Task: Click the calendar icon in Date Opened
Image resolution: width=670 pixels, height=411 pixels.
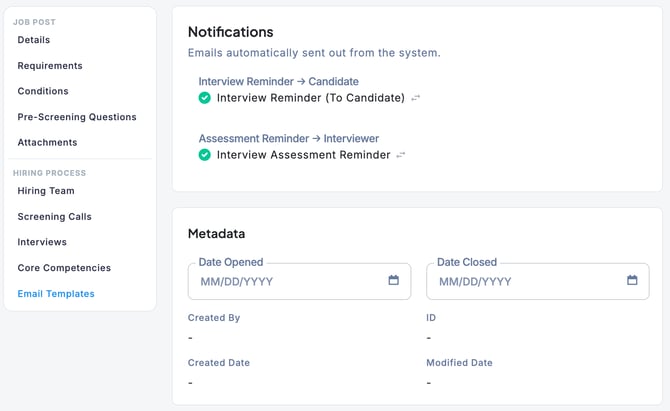Action: 394,281
